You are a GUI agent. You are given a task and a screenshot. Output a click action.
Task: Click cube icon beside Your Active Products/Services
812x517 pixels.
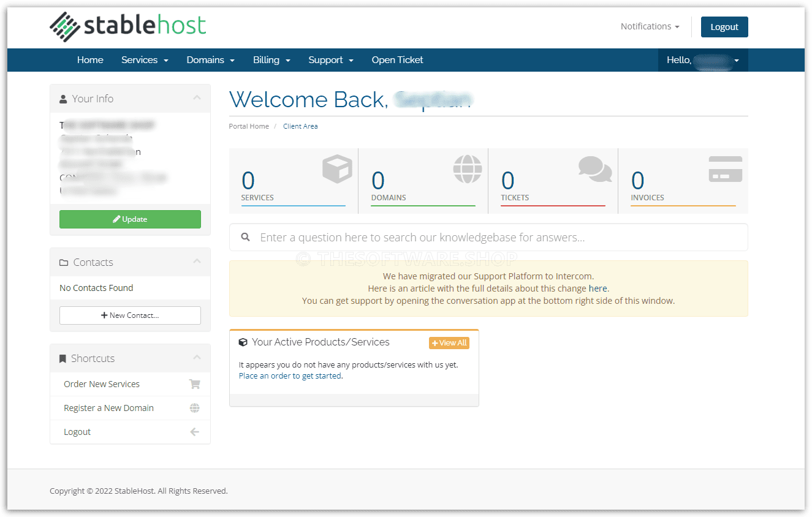[x=243, y=342]
